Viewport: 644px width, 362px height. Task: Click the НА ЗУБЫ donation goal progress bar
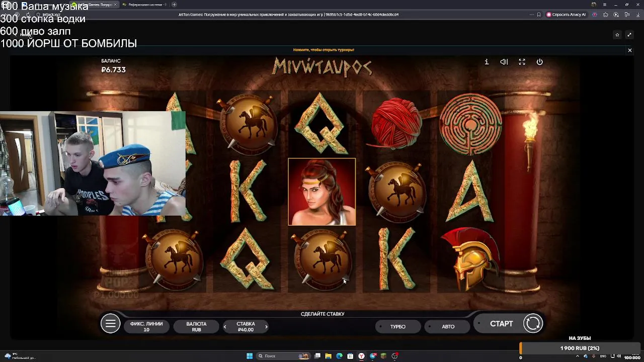click(580, 348)
